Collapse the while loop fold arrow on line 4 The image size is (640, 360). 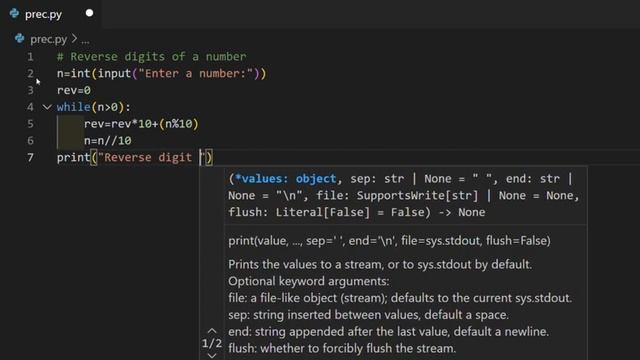click(47, 107)
